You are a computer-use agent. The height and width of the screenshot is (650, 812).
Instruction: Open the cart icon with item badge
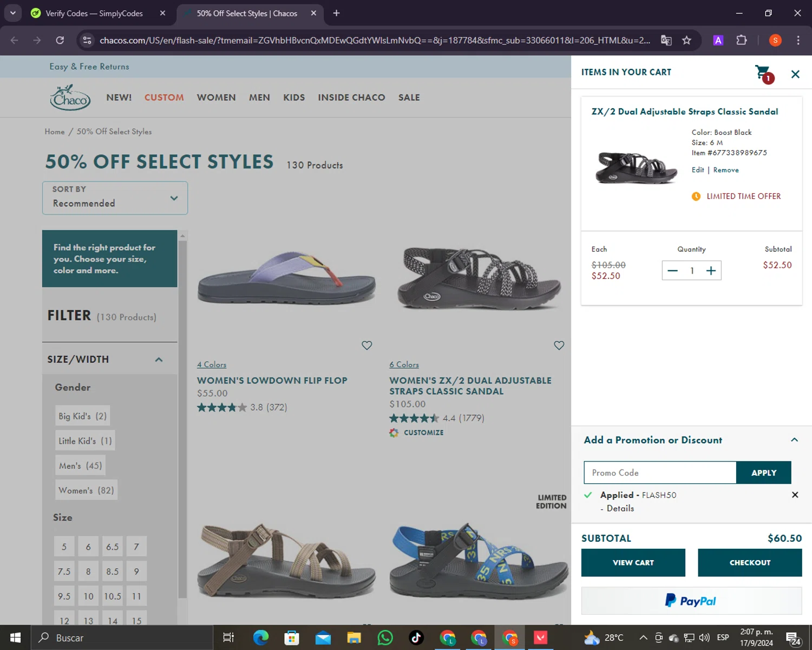(764, 74)
